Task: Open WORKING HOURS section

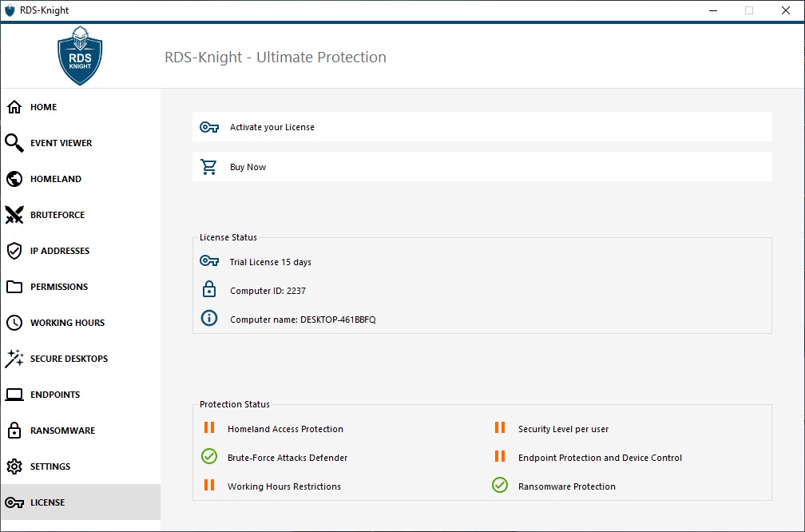Action: [x=80, y=323]
